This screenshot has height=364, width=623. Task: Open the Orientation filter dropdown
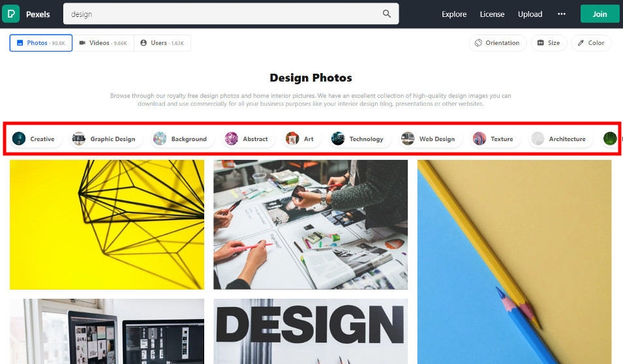coord(498,43)
